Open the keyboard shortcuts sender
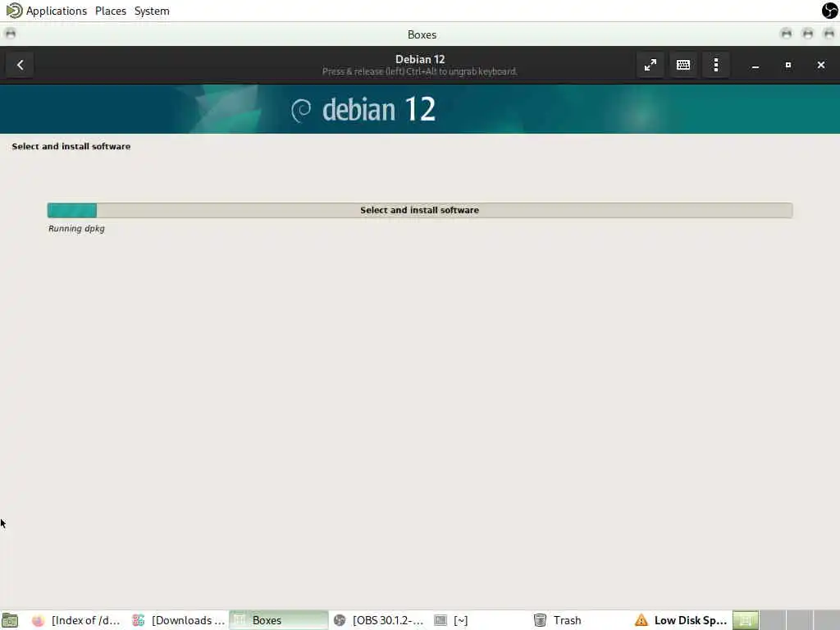Image resolution: width=840 pixels, height=630 pixels. tap(683, 65)
